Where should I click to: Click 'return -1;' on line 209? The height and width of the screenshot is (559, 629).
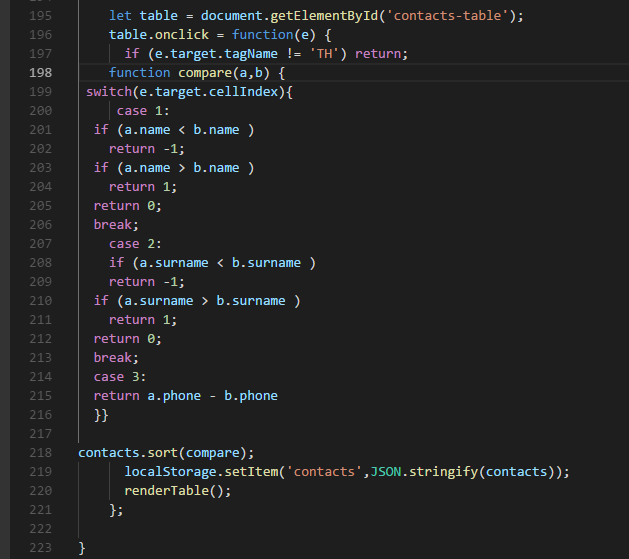[x=147, y=282]
